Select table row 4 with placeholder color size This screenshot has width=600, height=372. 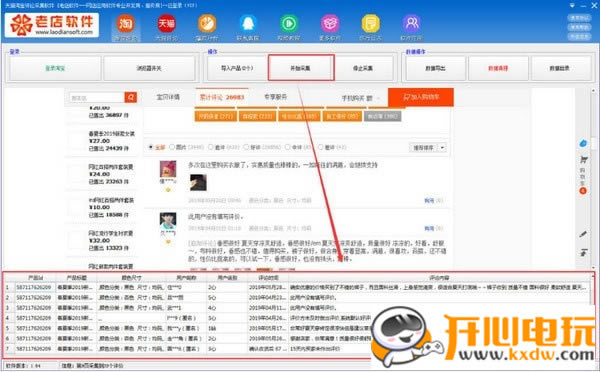(297, 318)
